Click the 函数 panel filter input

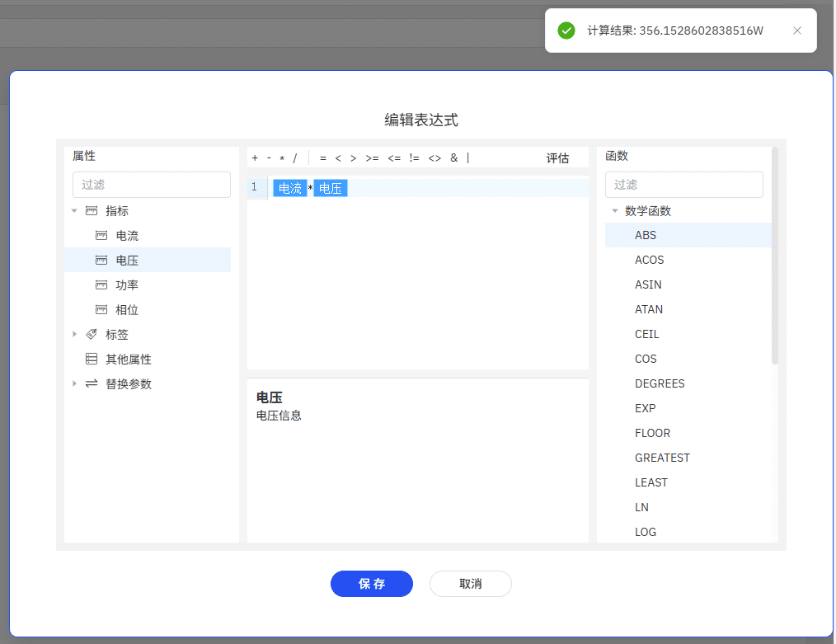[x=684, y=185]
